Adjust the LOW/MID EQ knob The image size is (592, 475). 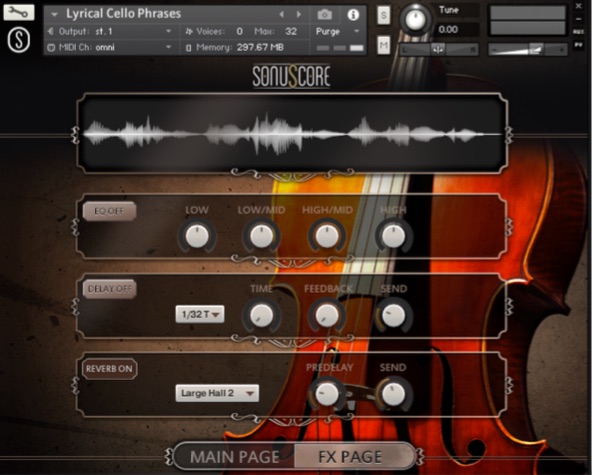point(261,236)
